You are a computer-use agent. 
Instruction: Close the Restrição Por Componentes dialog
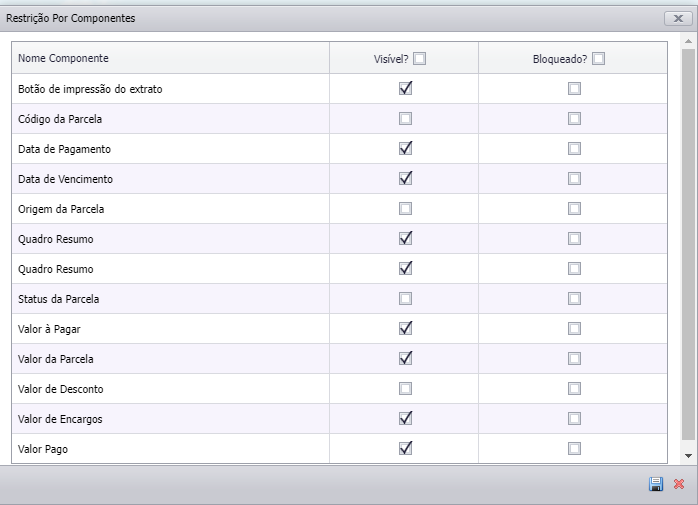coord(678,18)
